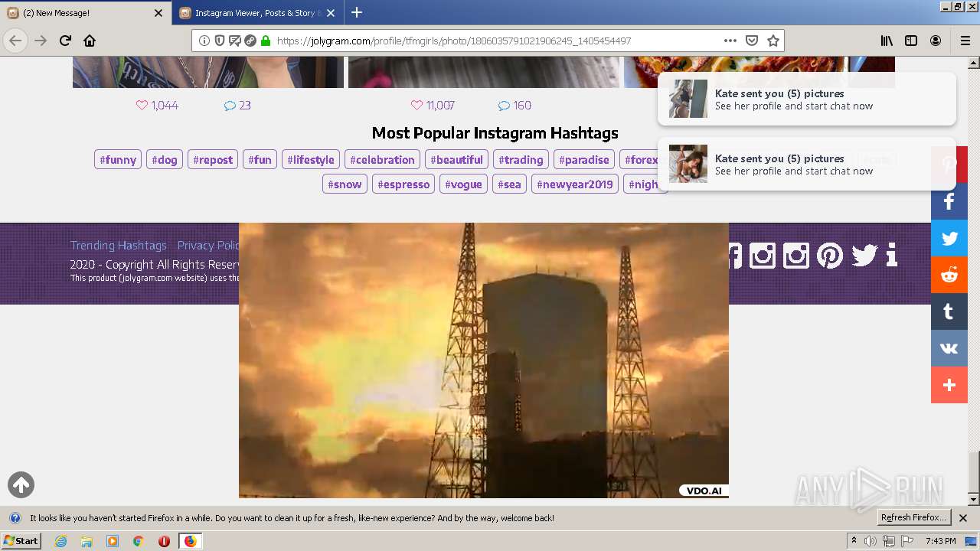Dismiss the Firefox refresh notification bar
This screenshot has width=980, height=551.
pyautogui.click(x=963, y=518)
